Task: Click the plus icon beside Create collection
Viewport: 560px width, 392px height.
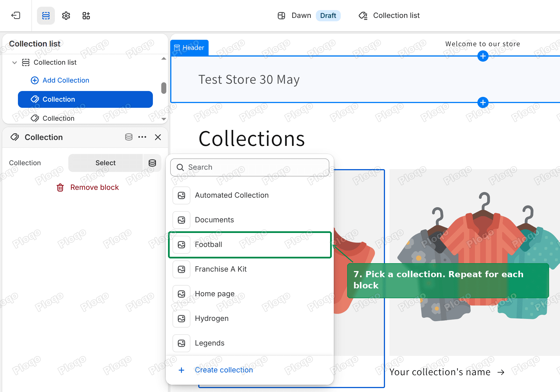Action: point(181,370)
